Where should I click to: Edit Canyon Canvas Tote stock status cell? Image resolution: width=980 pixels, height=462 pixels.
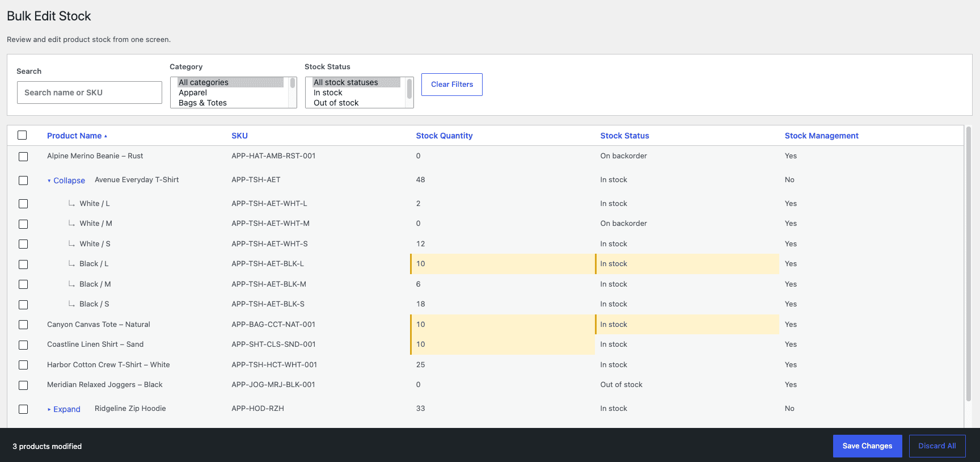click(687, 325)
